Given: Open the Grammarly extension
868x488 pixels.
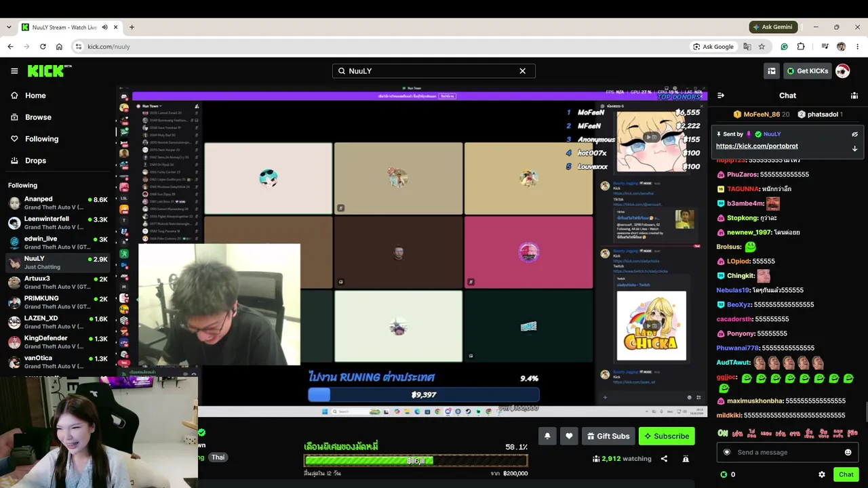Looking at the screenshot, I should pyautogui.click(x=784, y=47).
